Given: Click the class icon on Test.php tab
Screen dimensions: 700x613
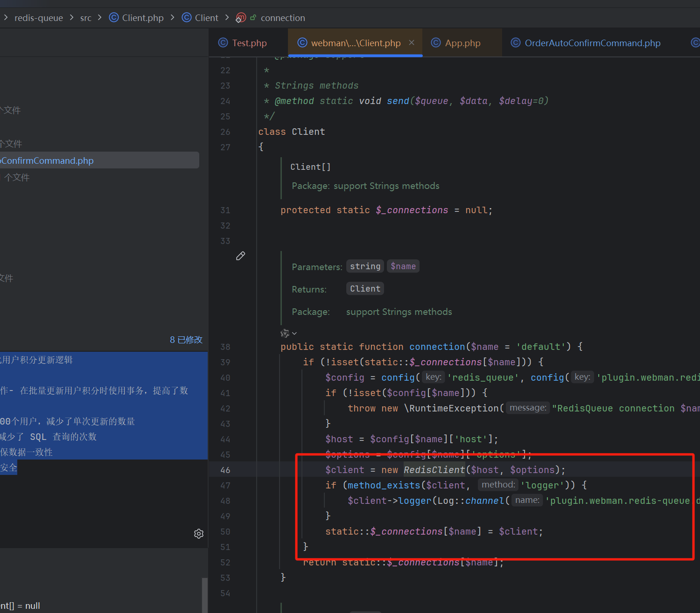Looking at the screenshot, I should tap(223, 43).
